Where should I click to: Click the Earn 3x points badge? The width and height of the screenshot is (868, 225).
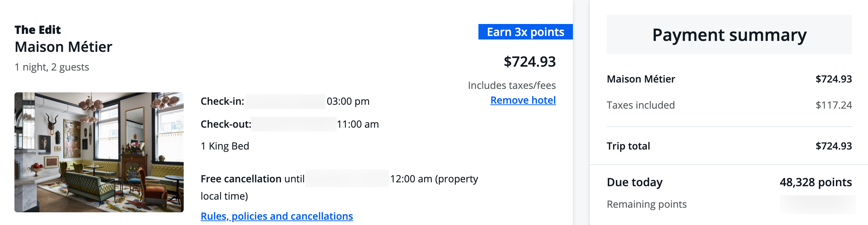tap(525, 32)
